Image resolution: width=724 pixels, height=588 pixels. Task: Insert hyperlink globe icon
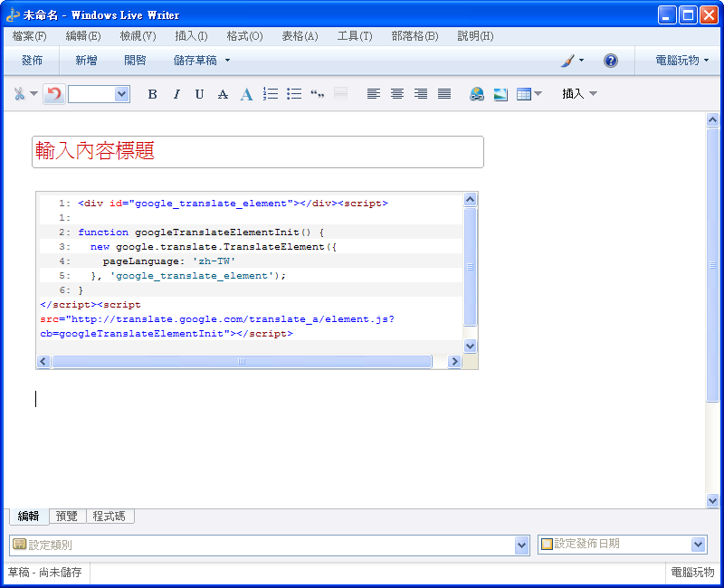coord(477,94)
